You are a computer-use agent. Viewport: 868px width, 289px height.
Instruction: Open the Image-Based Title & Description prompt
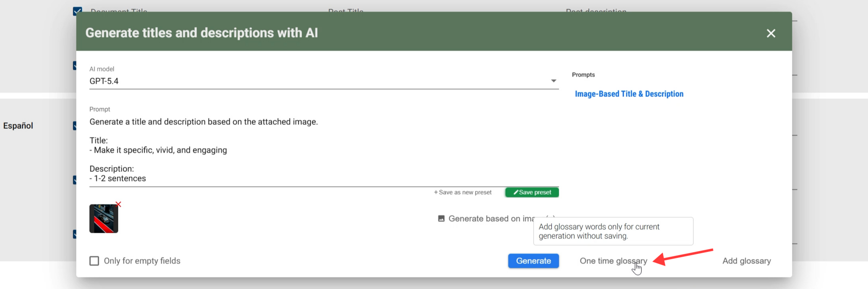(629, 94)
